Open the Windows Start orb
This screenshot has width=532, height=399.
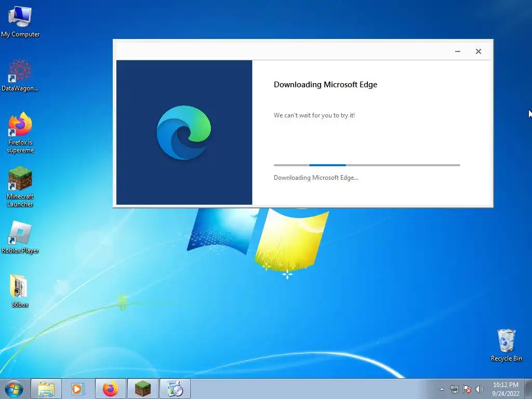pyautogui.click(x=14, y=389)
